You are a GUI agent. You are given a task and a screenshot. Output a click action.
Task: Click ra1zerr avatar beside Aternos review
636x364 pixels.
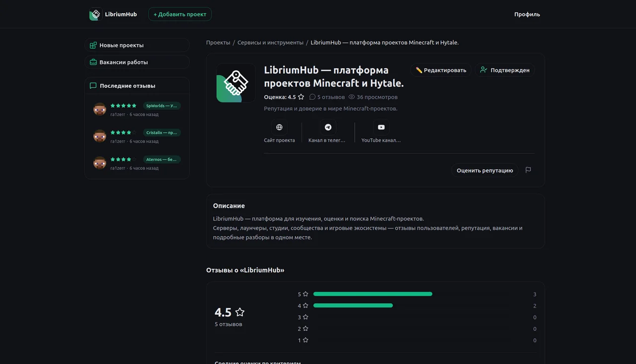(x=100, y=163)
